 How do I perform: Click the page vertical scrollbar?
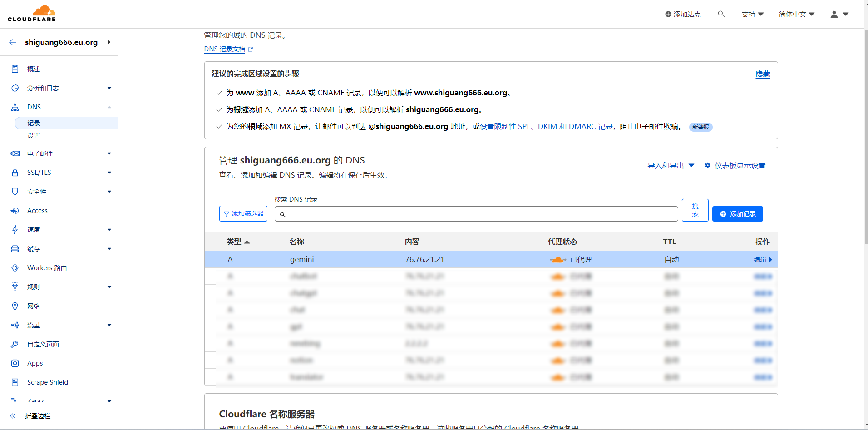[x=866, y=136]
